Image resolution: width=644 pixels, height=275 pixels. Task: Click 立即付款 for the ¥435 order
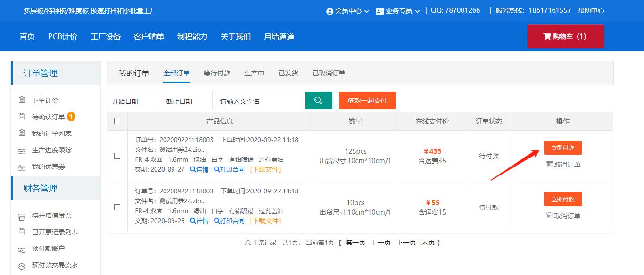(562, 148)
